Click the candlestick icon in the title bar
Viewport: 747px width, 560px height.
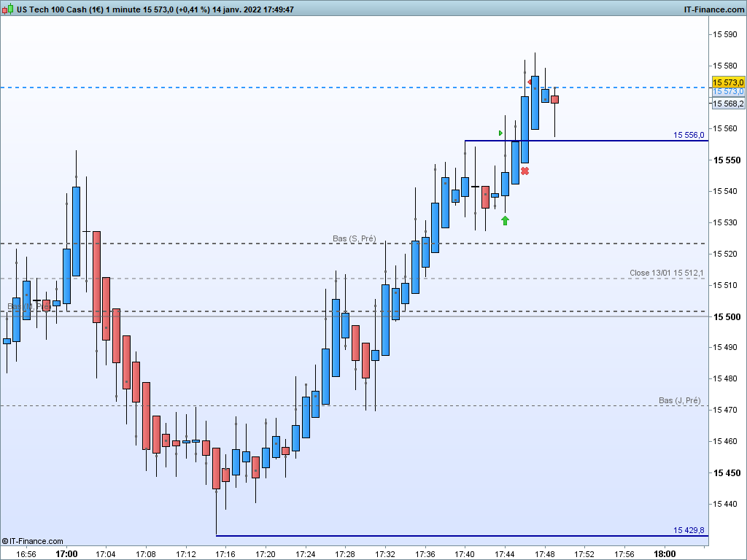tap(7, 9)
